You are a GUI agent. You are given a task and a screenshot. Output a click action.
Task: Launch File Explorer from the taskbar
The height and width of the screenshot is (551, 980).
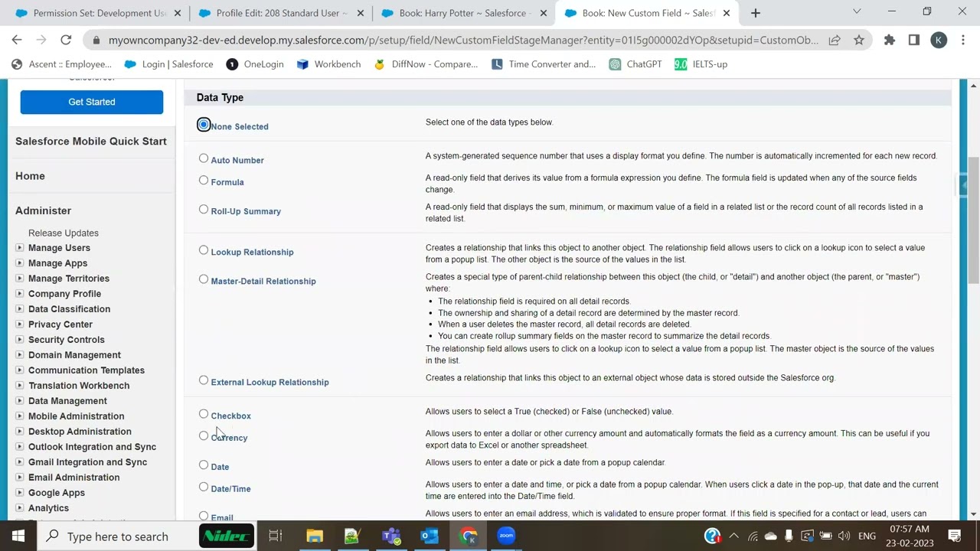coord(315,536)
